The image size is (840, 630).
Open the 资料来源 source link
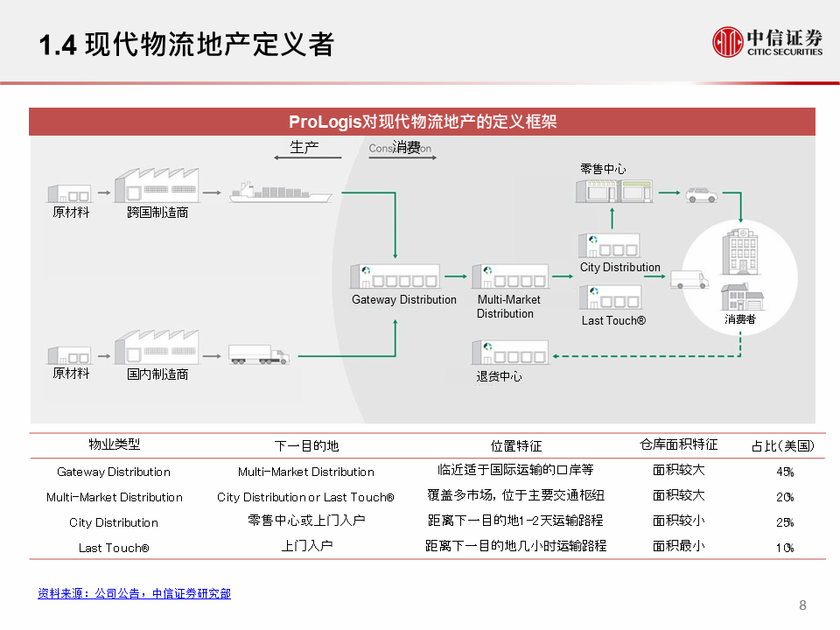(x=134, y=593)
